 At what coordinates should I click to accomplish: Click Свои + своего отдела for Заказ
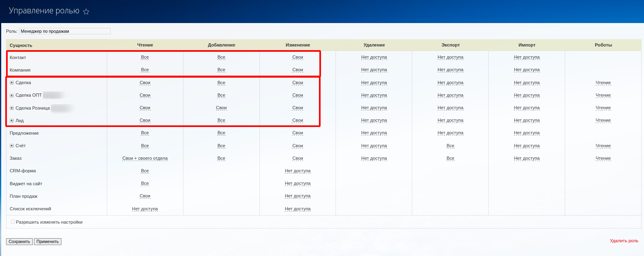(145, 159)
